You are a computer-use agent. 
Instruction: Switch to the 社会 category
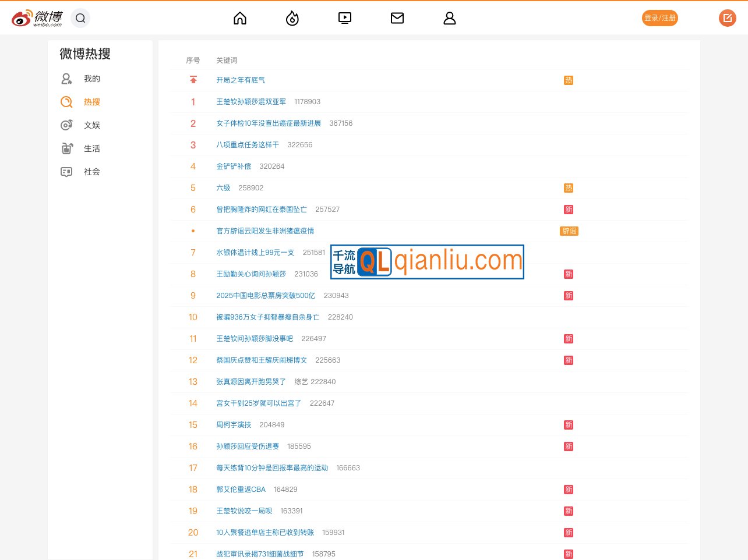click(x=91, y=172)
